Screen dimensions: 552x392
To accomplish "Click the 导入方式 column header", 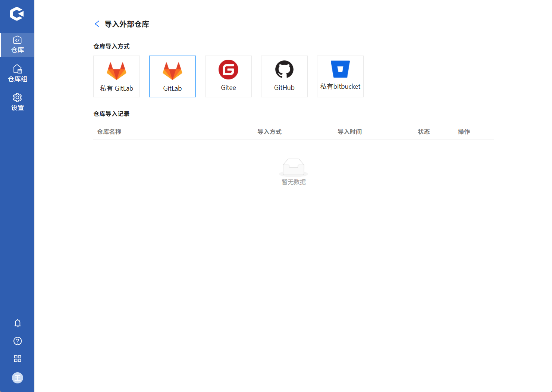I will point(269,132).
